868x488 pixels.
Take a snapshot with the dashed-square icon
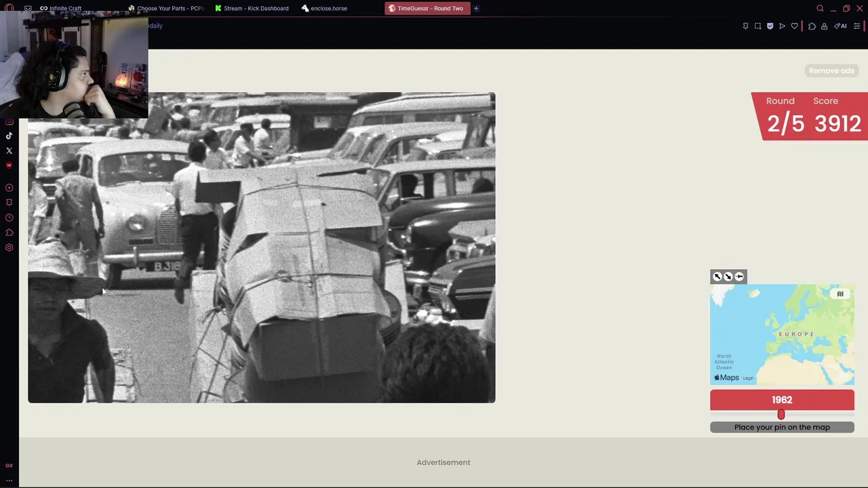point(757,26)
